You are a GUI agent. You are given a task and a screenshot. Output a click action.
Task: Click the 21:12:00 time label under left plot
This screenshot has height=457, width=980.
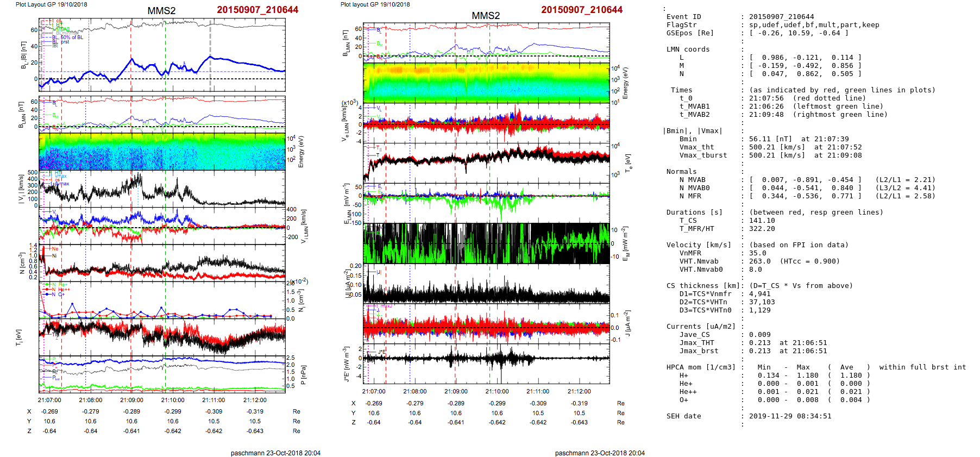pos(255,400)
